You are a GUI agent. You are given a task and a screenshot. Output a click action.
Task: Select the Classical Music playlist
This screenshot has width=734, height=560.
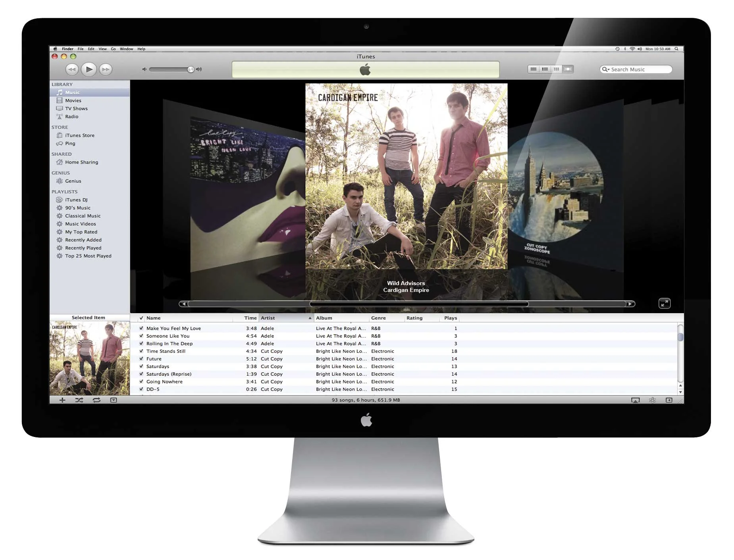(90, 216)
